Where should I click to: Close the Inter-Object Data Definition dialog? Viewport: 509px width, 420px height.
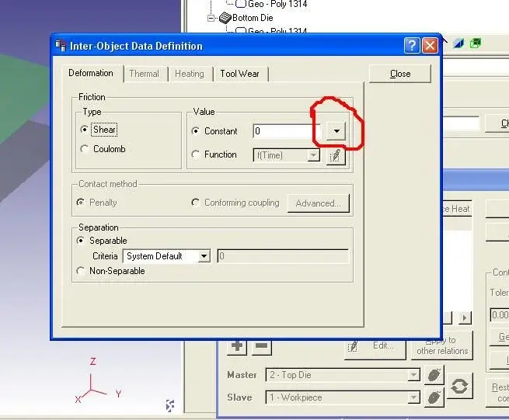430,45
